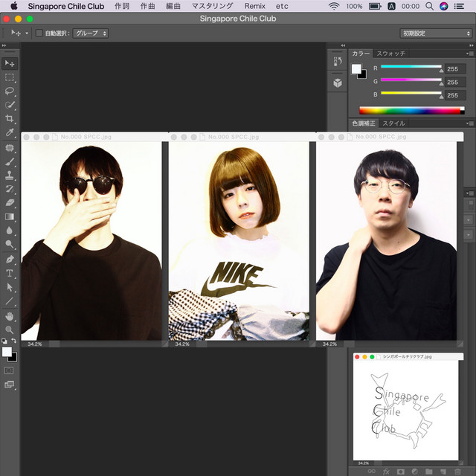Select the Type tool

tap(10, 273)
